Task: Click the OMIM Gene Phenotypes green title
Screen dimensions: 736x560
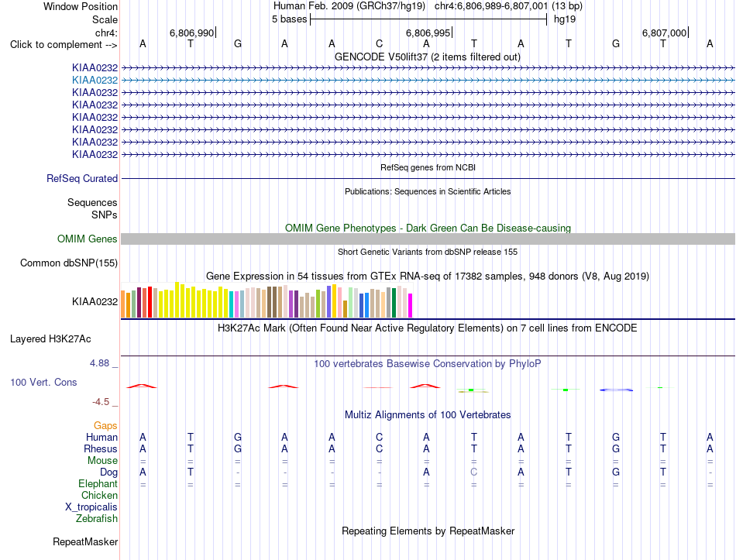Action: (428, 228)
